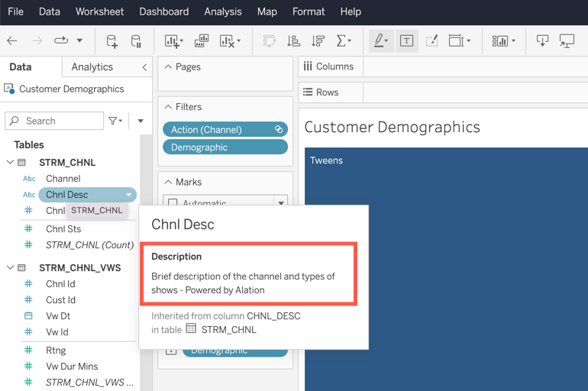
Task: Click the duplicate sheet icon
Action: [202, 40]
